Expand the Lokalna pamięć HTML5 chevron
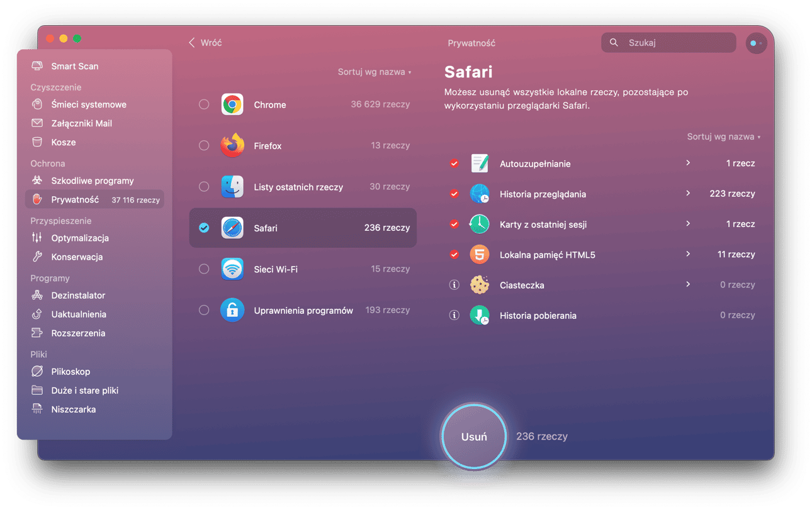 688,254
